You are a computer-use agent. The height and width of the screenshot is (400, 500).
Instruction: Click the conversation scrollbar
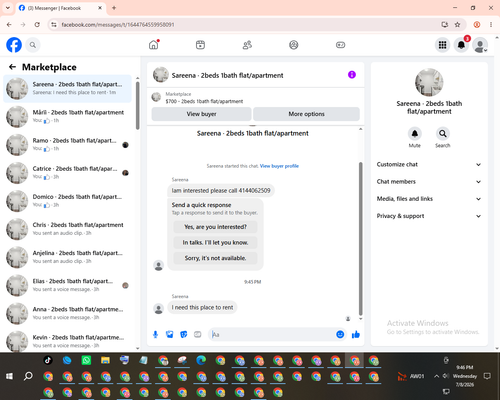[360, 238]
